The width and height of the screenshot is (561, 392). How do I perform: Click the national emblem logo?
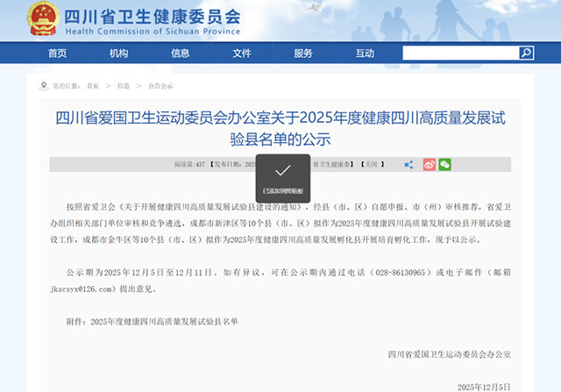coord(41,18)
